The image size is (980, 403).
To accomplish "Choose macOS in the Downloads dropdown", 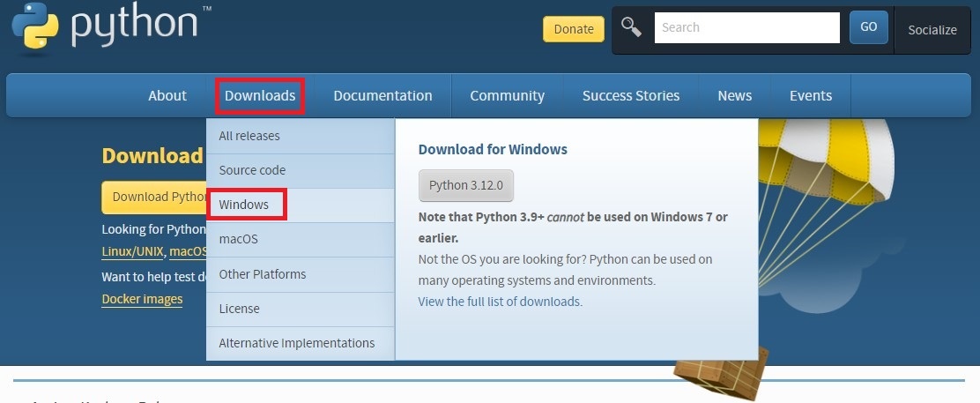I will tap(301, 240).
